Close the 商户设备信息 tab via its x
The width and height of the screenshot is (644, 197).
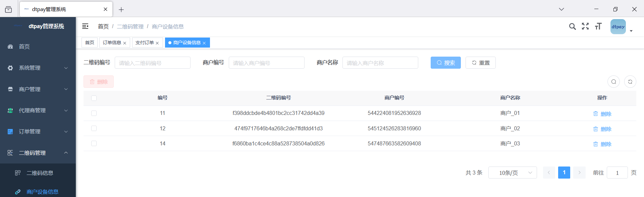tap(204, 43)
